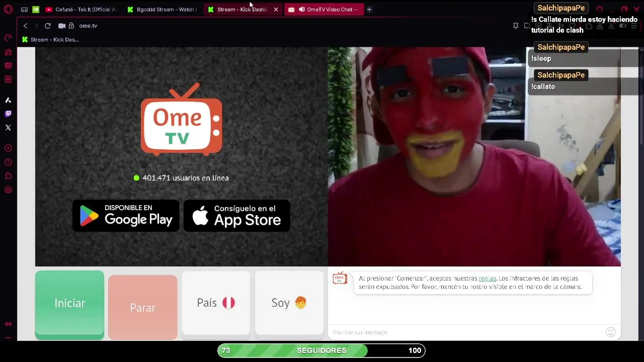Image resolution: width=644 pixels, height=362 pixels.
Task: Click the Parar red button
Action: click(143, 307)
